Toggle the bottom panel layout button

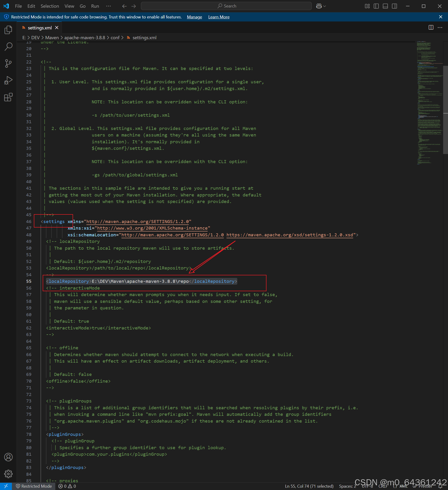(385, 6)
